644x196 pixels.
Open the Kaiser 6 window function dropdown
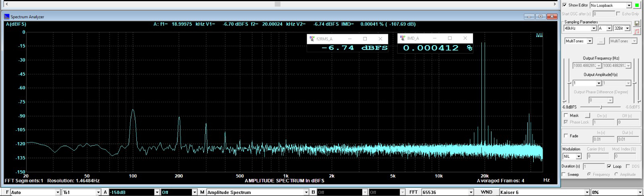pyautogui.click(x=587, y=192)
